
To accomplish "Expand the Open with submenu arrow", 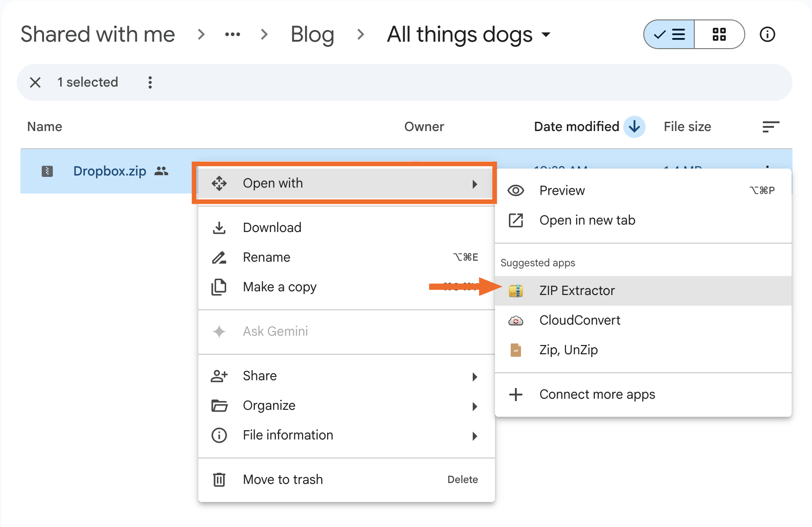I will [475, 184].
